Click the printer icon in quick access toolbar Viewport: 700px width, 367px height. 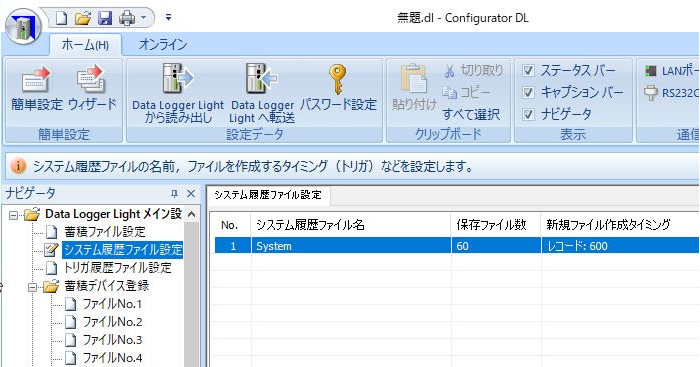(127, 18)
